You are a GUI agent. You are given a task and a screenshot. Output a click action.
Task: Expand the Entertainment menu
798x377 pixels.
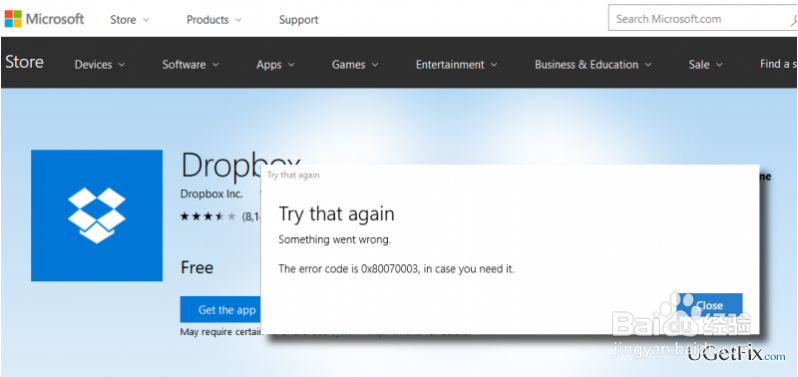click(x=457, y=65)
